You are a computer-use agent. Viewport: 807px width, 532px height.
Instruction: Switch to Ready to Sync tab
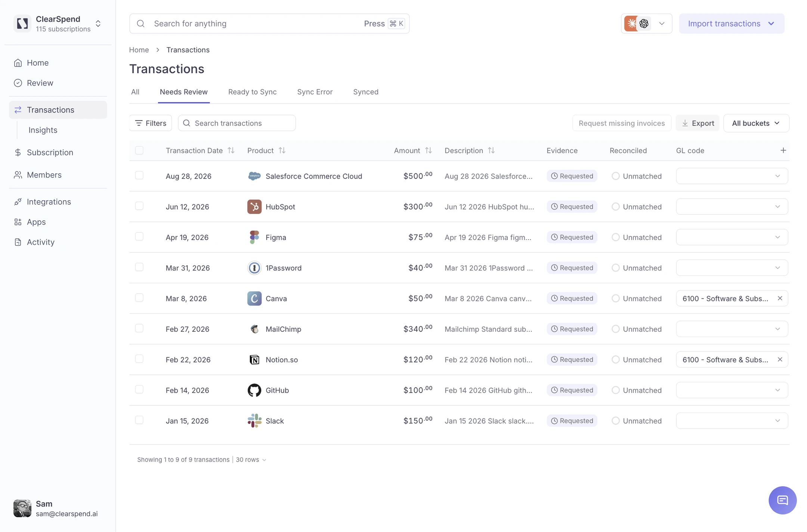pyautogui.click(x=253, y=92)
